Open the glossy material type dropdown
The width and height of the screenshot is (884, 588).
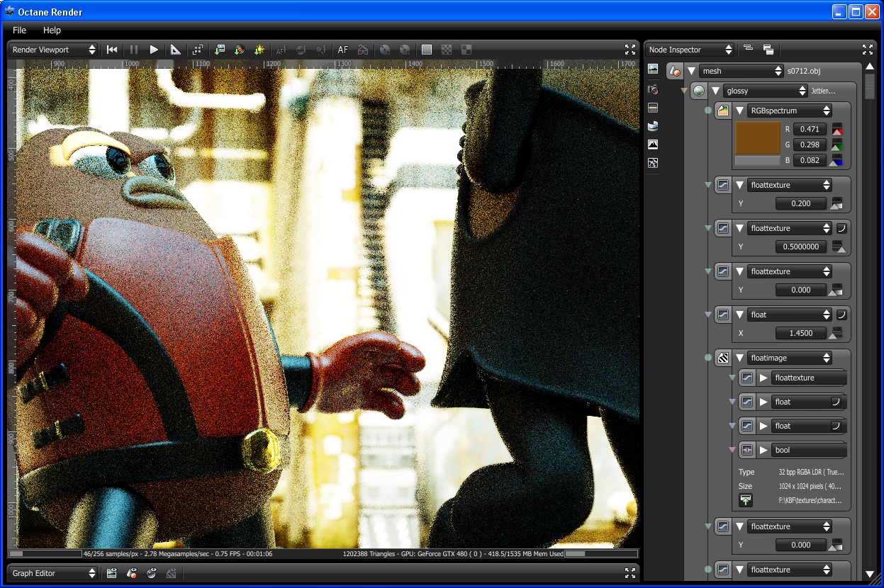pos(766,91)
